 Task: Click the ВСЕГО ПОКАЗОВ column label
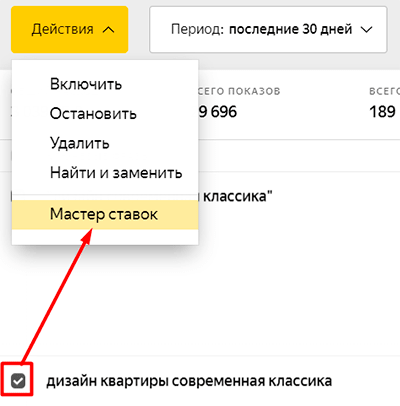(x=239, y=91)
